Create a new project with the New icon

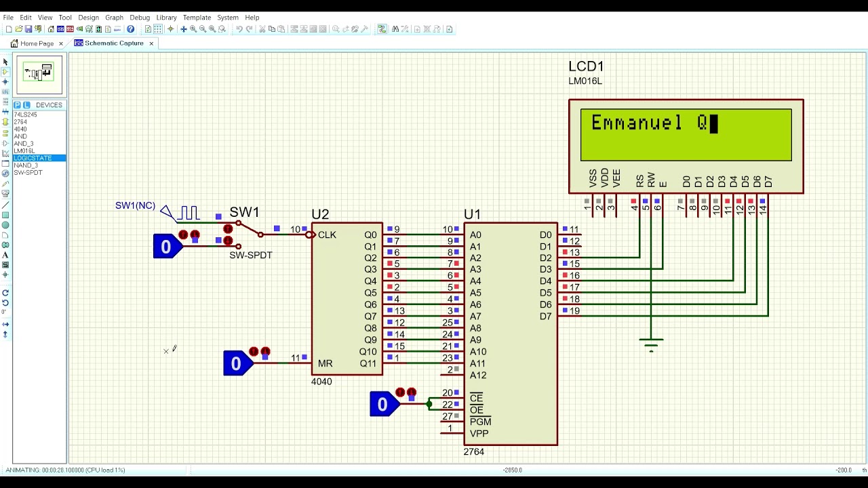(x=9, y=29)
